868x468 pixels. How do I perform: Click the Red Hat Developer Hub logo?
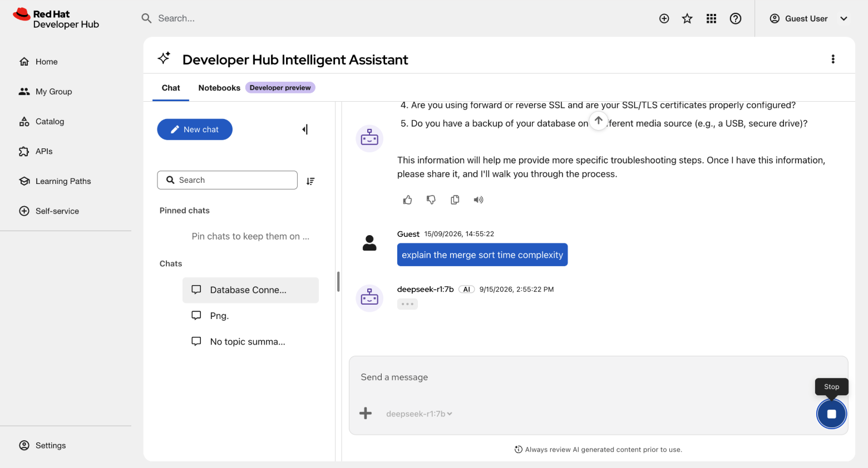(56, 19)
